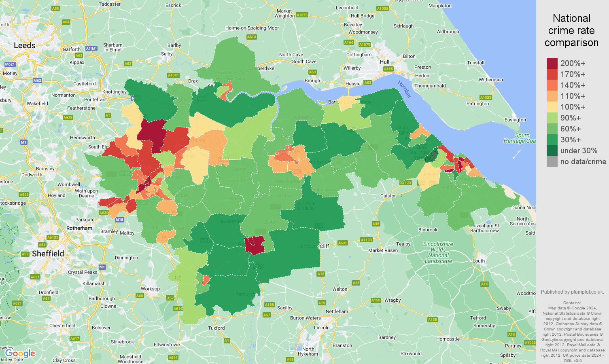This screenshot has width=609, height=364.
Task: Click the A58 road shield in top-left
Action: pos(55,8)
